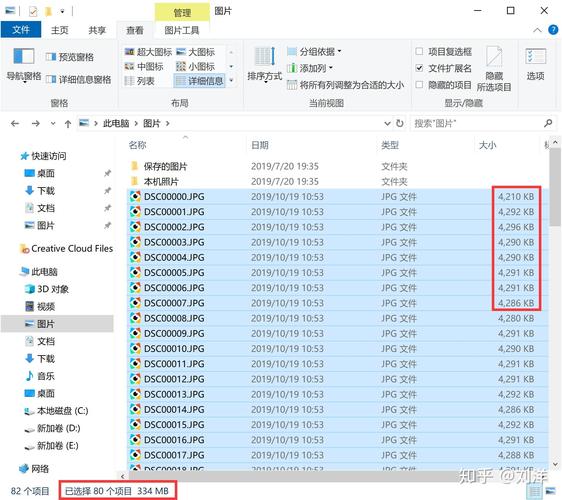This screenshot has height=500, width=562.
Task: Sort by the Type (类型) column
Action: pos(390,145)
